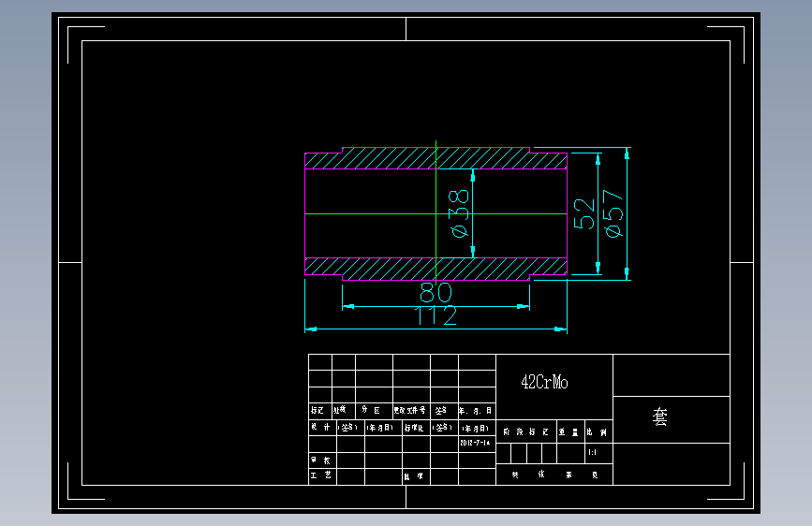
Task: Select the 设计 label in title block
Action: pyautogui.click(x=320, y=427)
